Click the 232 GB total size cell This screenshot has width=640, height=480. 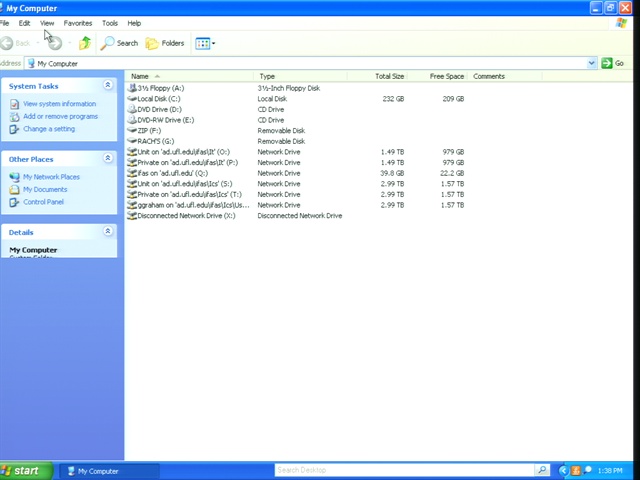pyautogui.click(x=393, y=99)
